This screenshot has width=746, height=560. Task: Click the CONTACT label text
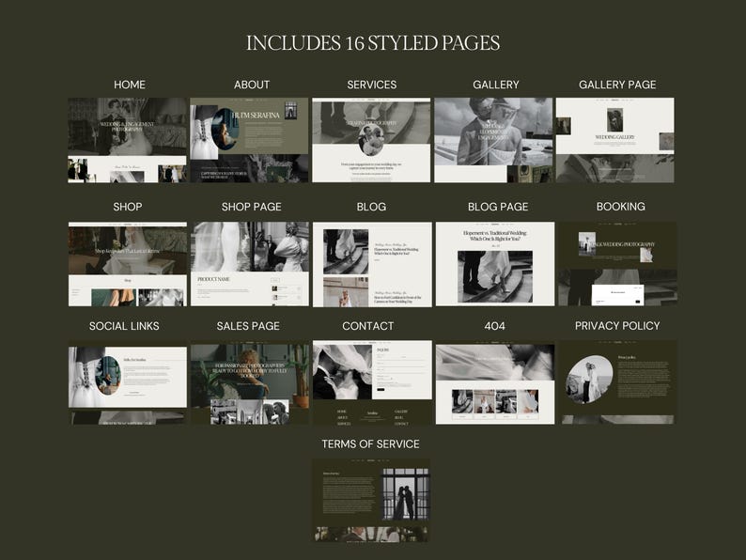[x=367, y=326]
